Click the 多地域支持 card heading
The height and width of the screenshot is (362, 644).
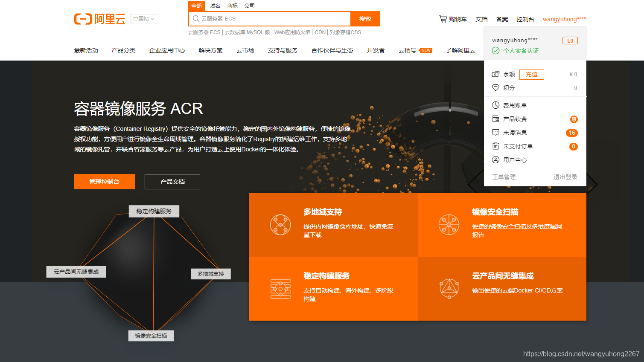[x=323, y=212]
